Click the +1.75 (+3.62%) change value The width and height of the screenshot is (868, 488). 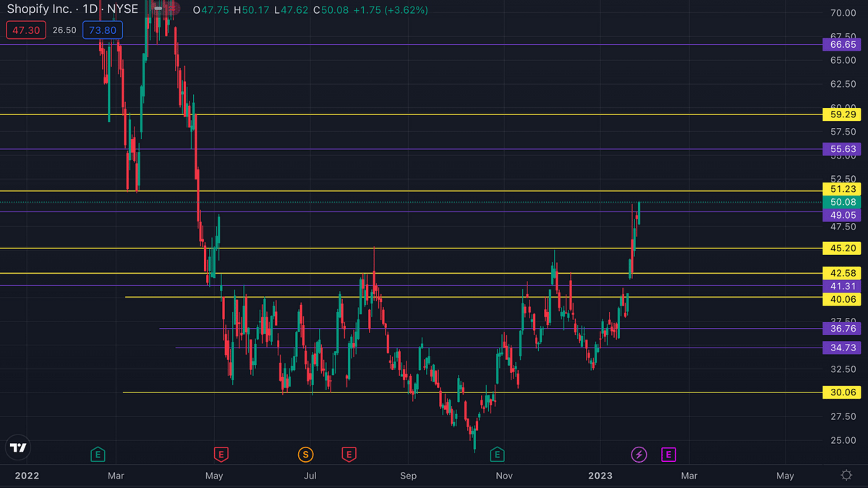(391, 11)
